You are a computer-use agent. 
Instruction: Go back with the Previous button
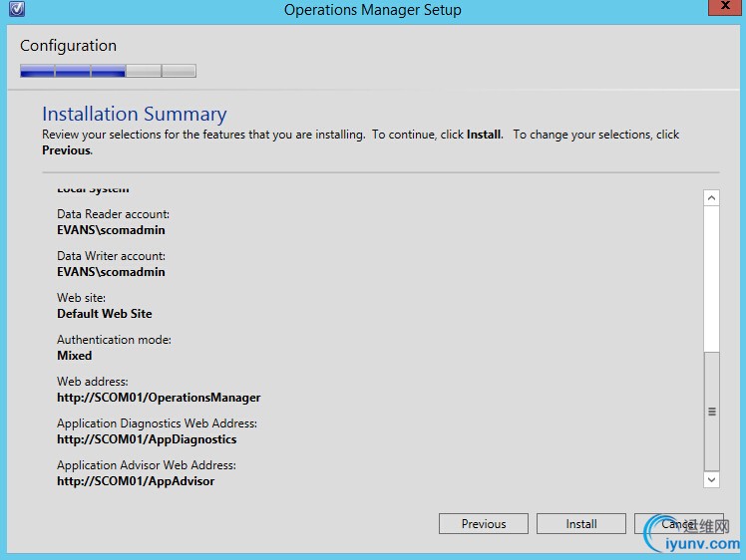click(484, 523)
